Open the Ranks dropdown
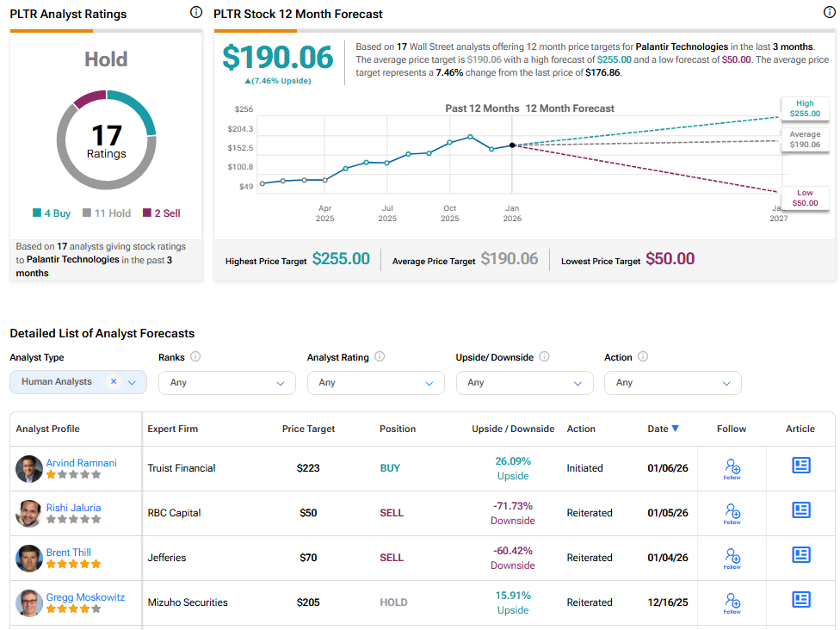Viewport: 840px width, 630px height. pyautogui.click(x=226, y=383)
